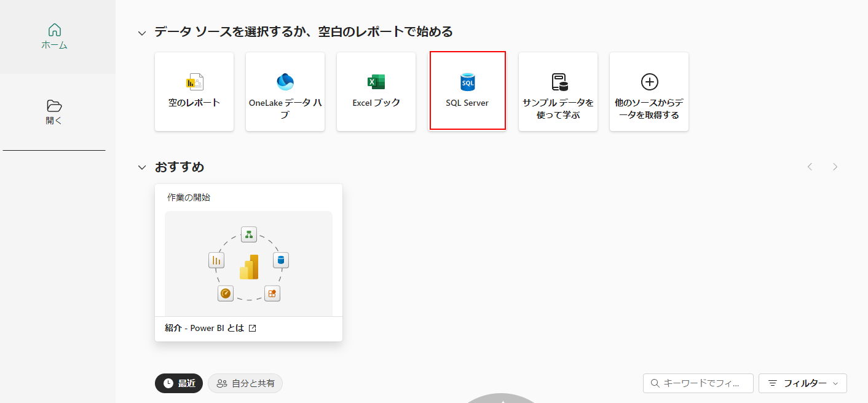Click the plus icon for other data sources
The width and height of the screenshot is (868, 403).
coord(649,81)
